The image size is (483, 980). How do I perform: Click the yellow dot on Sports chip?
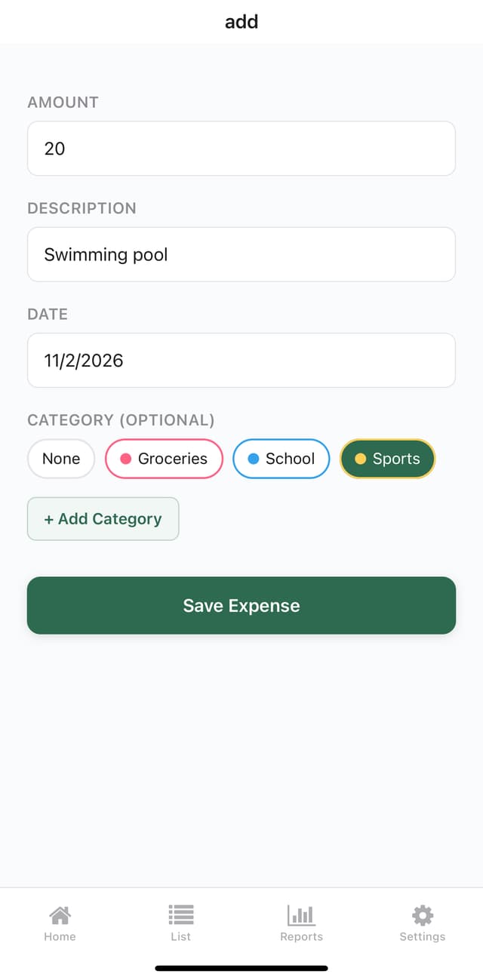click(x=361, y=459)
